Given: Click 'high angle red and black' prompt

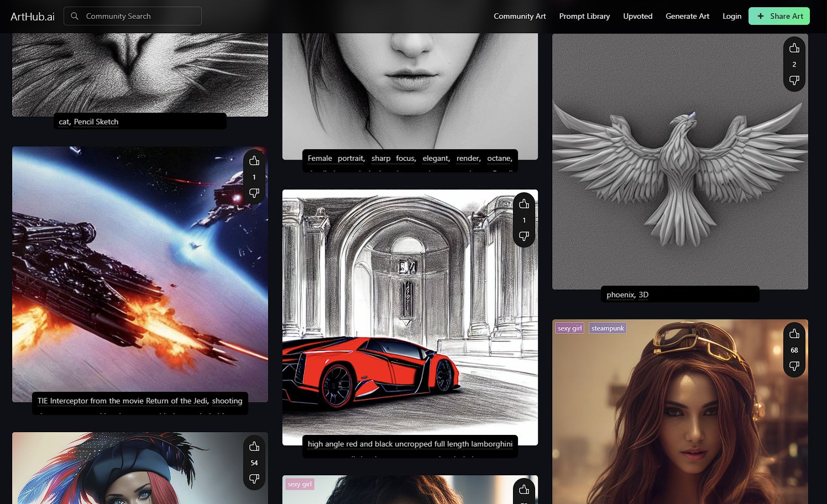Looking at the screenshot, I should [410, 444].
